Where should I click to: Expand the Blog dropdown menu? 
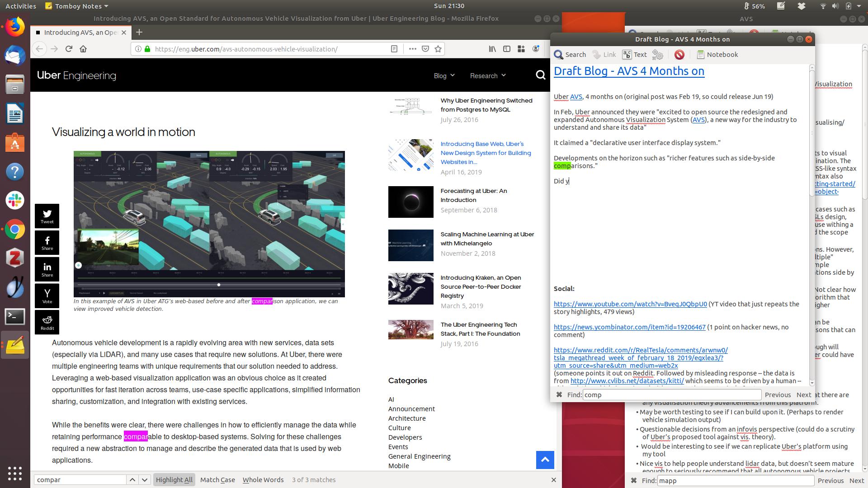tap(444, 76)
